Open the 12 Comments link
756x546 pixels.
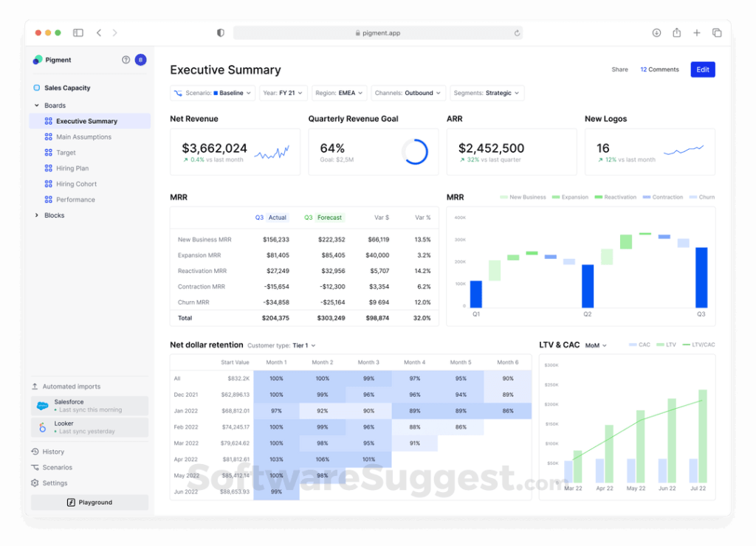659,69
